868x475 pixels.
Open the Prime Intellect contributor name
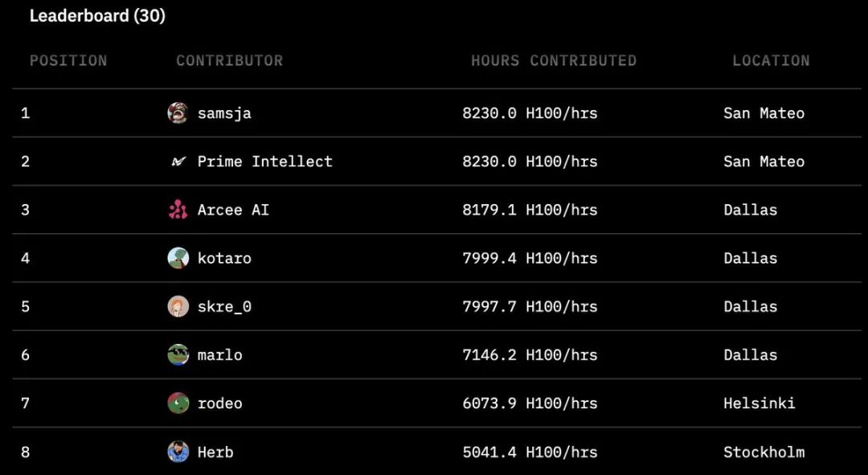264,162
